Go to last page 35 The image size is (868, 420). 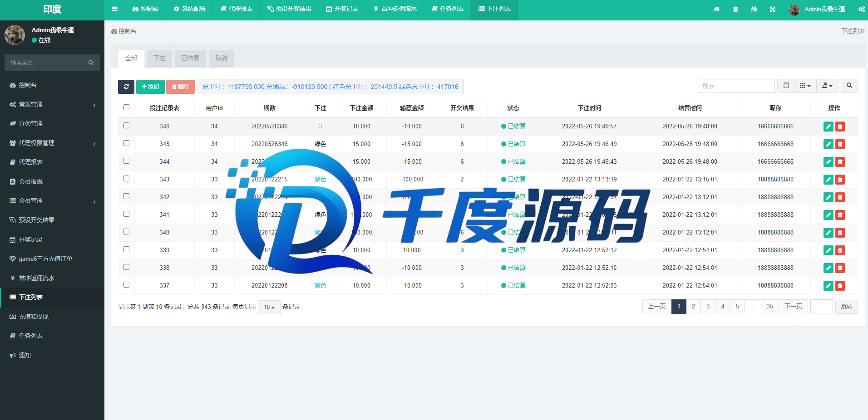(x=769, y=307)
